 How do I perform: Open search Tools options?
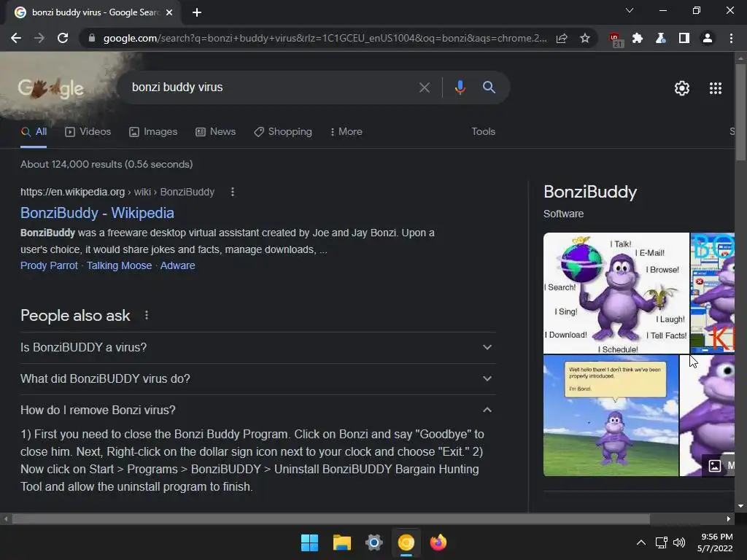click(x=483, y=132)
